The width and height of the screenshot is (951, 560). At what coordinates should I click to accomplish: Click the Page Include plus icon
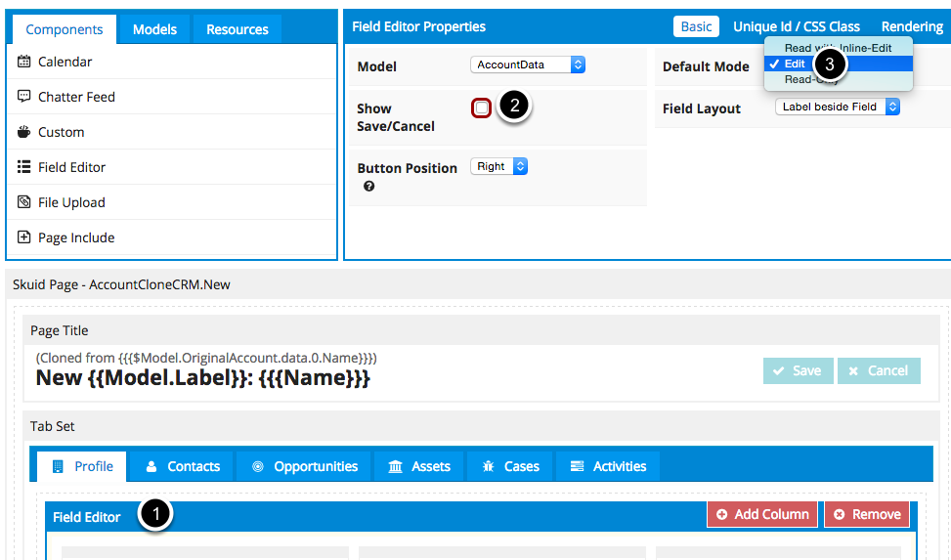click(24, 237)
